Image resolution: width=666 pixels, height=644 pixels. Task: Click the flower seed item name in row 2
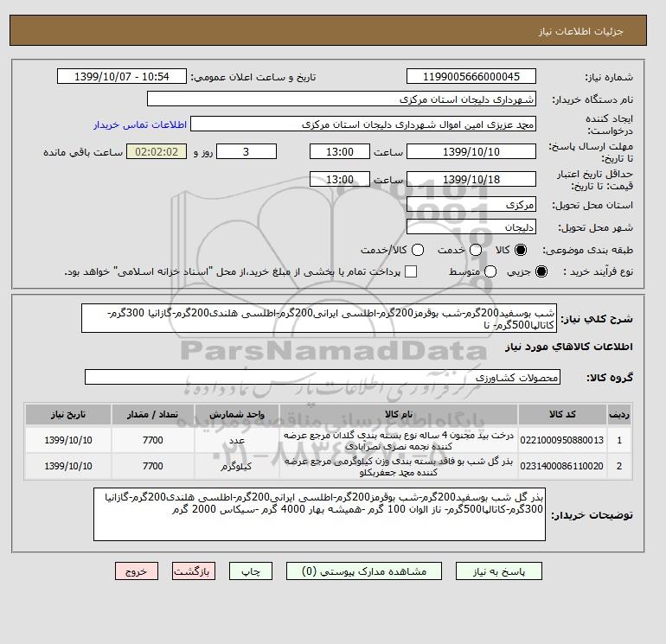pos(399,466)
